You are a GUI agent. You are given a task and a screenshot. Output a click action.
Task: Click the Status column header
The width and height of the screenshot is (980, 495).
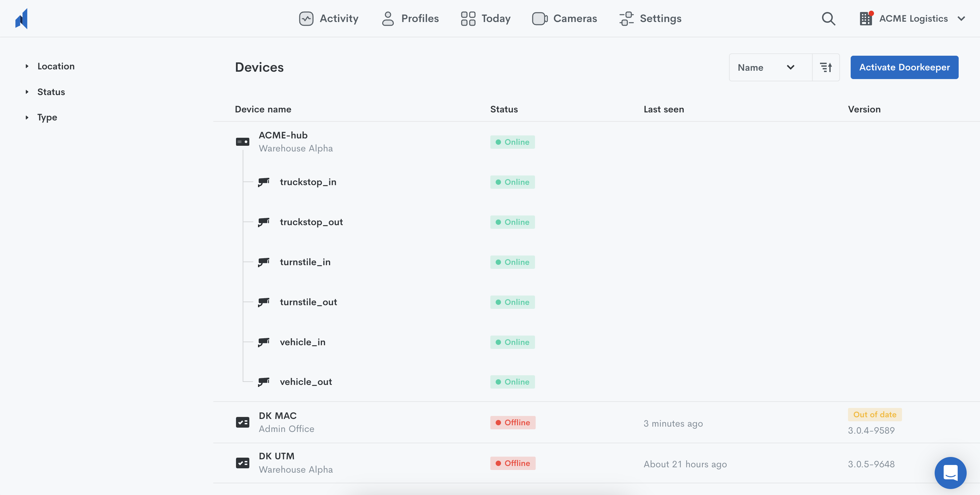pyautogui.click(x=504, y=109)
